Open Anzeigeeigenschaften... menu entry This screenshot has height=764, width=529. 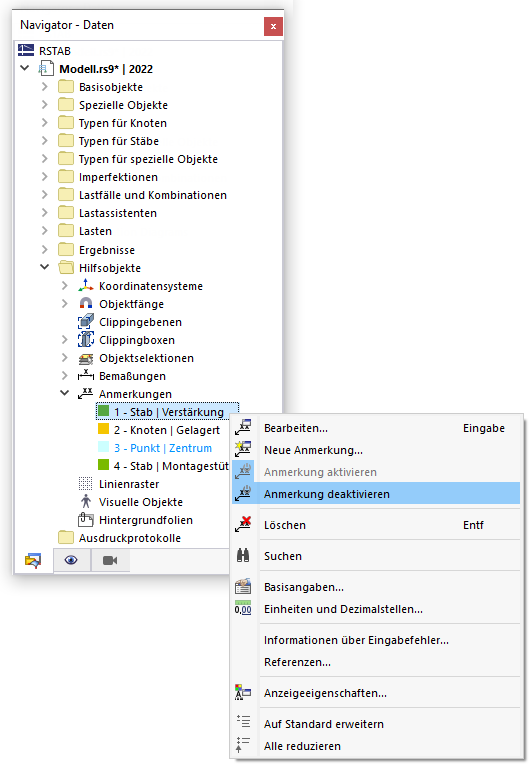(x=376, y=693)
